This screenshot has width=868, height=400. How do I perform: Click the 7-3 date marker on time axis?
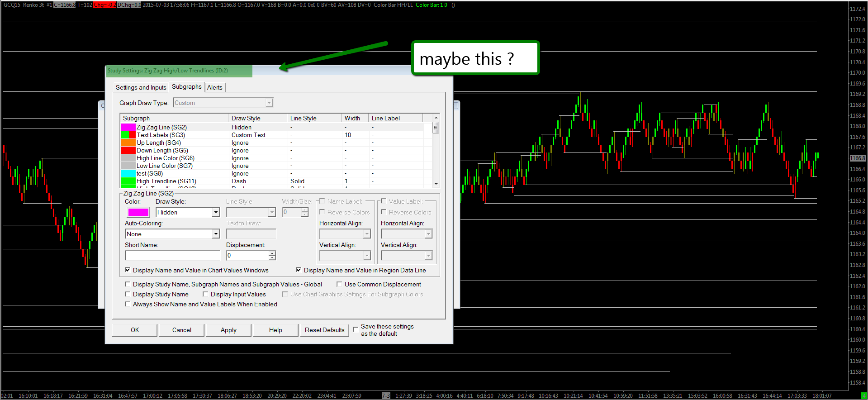click(386, 395)
